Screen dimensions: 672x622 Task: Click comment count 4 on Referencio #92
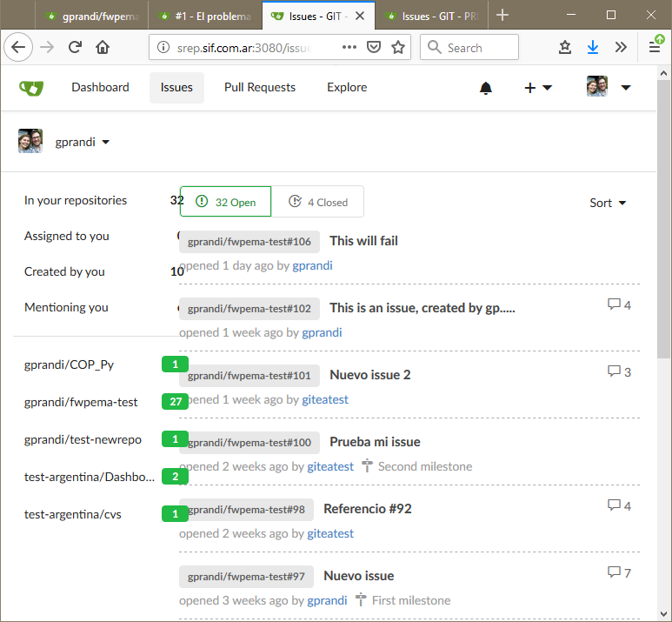click(619, 505)
